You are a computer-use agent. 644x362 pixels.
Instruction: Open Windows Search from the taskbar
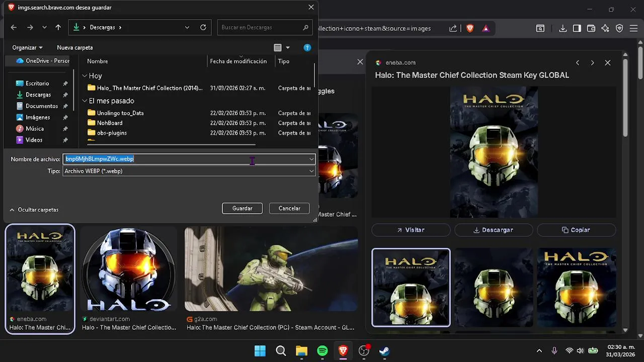281,351
